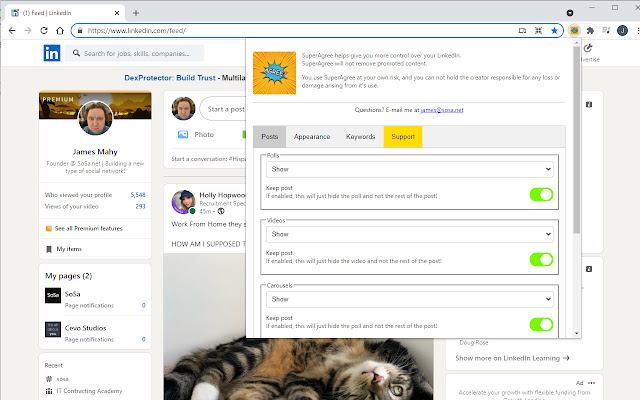The width and height of the screenshot is (640, 400).
Task: Go to the browser home page
Action: coord(60,31)
